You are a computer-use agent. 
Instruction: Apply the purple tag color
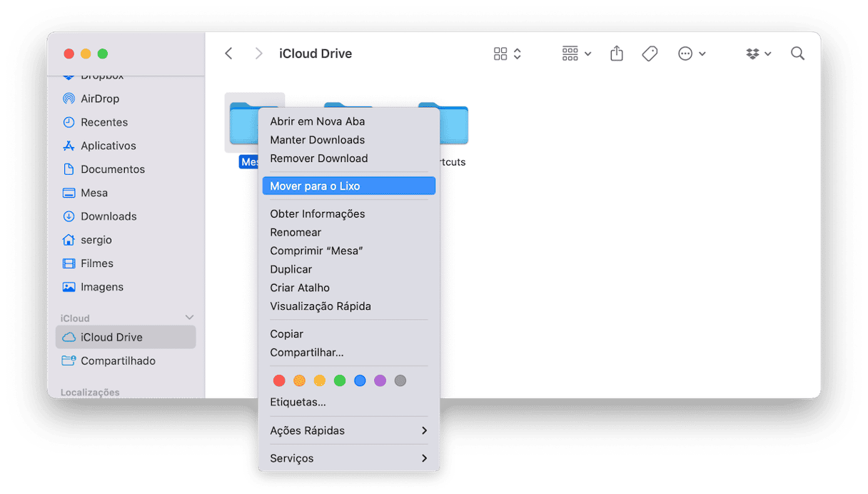(380, 381)
